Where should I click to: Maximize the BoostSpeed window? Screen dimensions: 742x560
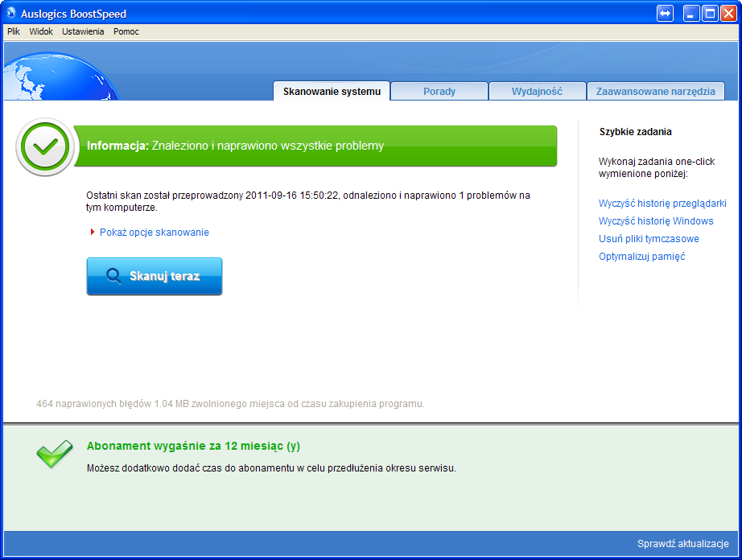pyautogui.click(x=710, y=13)
